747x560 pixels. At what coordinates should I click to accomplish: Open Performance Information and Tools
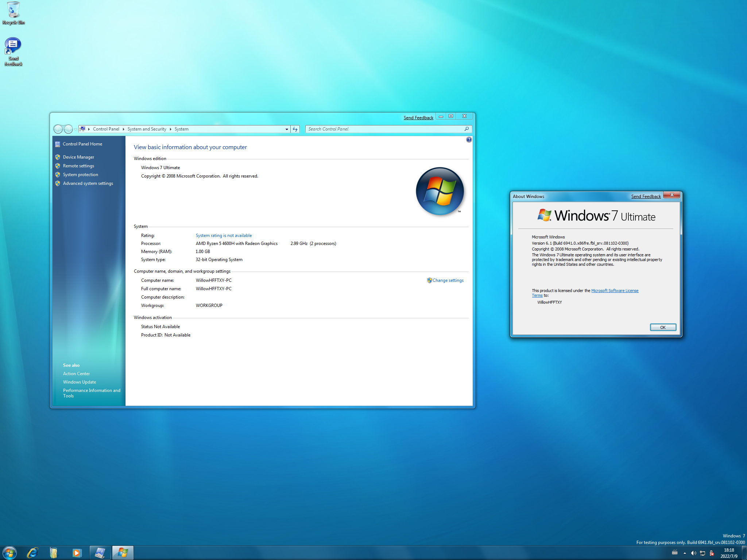[x=92, y=393]
